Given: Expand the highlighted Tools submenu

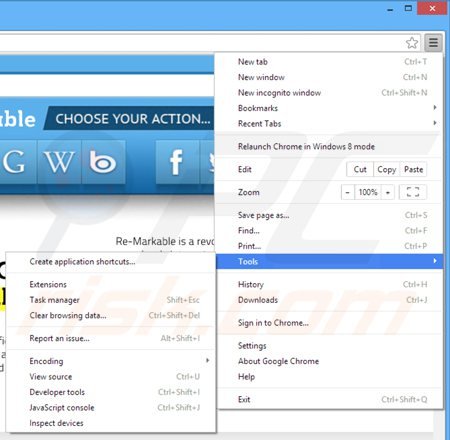Looking at the screenshot, I should tap(329, 261).
